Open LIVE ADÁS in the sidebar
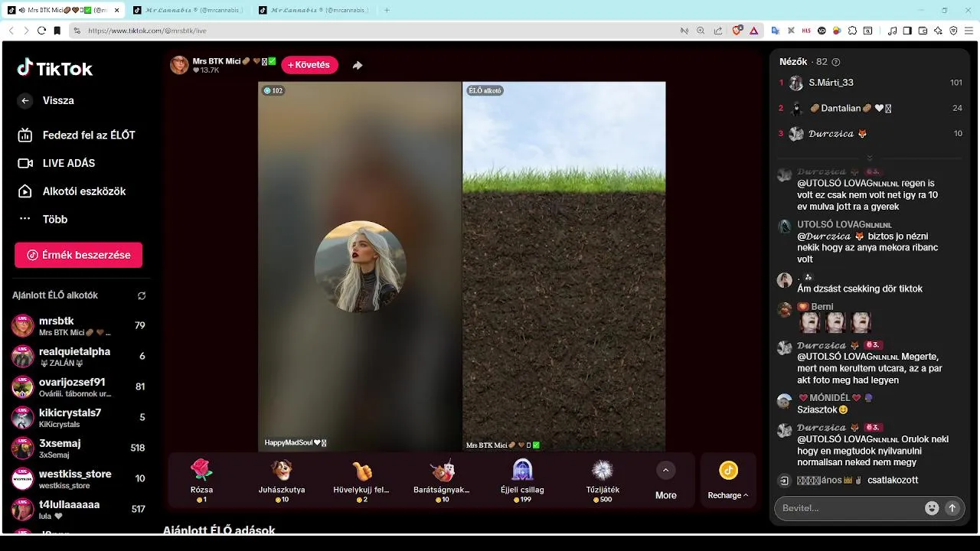 tap(57, 163)
